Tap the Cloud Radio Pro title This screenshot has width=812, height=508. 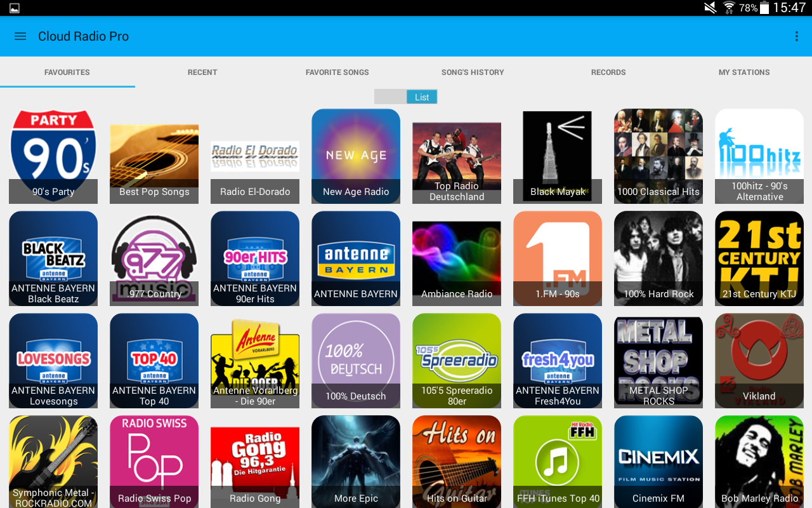click(x=83, y=36)
